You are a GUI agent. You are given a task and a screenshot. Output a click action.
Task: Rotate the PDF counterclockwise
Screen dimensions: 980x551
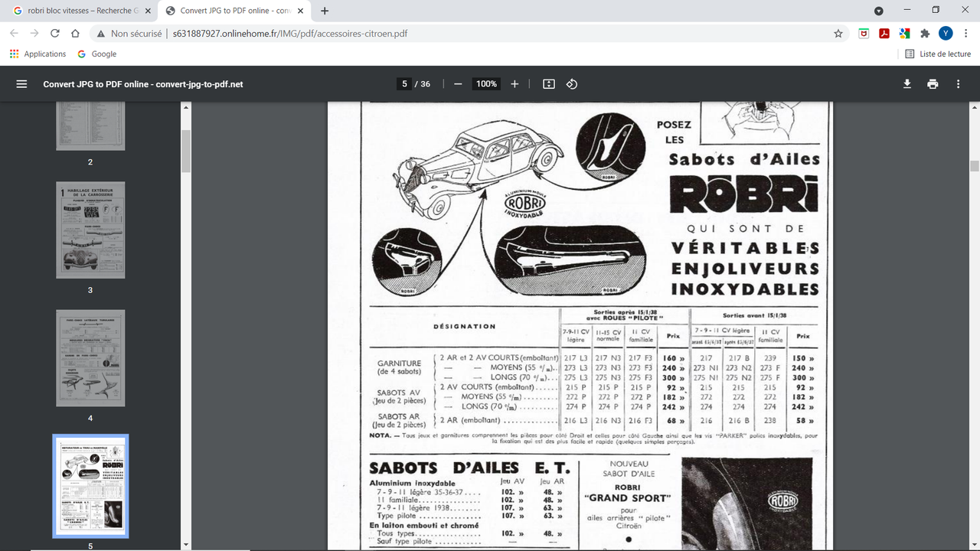point(572,84)
